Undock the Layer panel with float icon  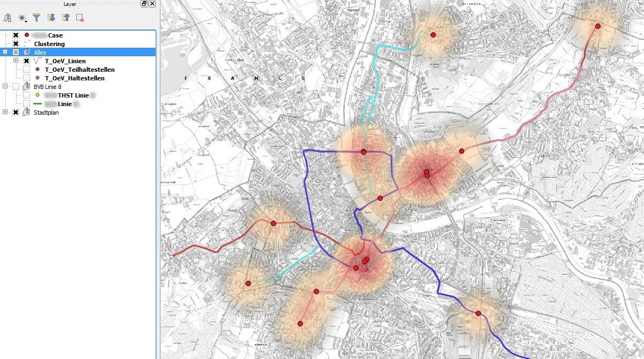coord(144,4)
